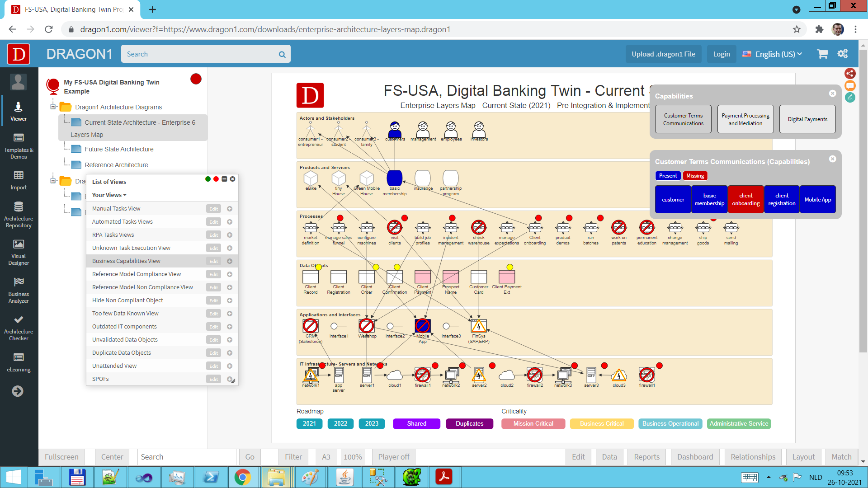Toggle the Player off button

[x=393, y=457]
